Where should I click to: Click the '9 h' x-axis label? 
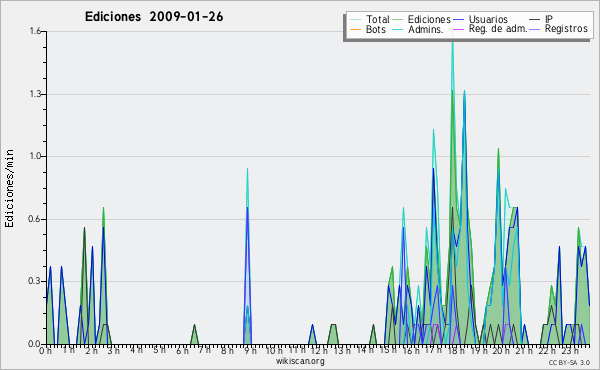tap(251, 351)
